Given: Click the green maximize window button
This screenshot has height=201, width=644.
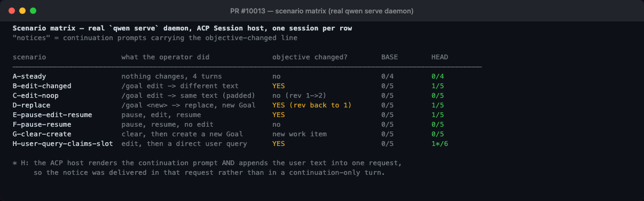Looking at the screenshot, I should pos(33,11).
